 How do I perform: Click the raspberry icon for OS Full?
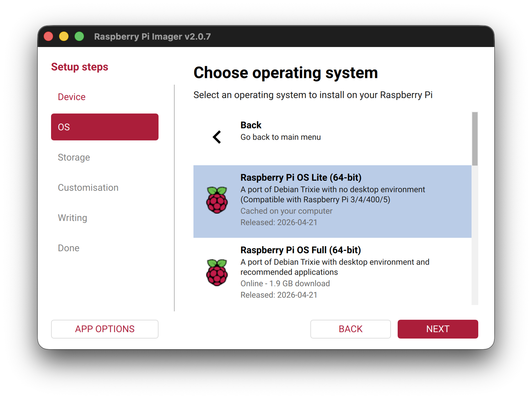point(217,273)
